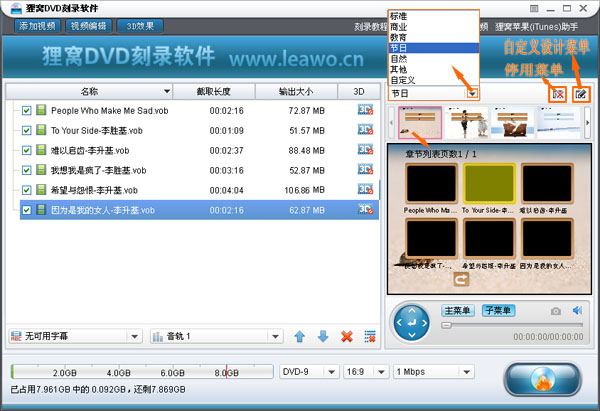This screenshot has width=600, height=411.
Task: Click the menu category dropdown arrow
Action: pyautogui.click(x=473, y=93)
